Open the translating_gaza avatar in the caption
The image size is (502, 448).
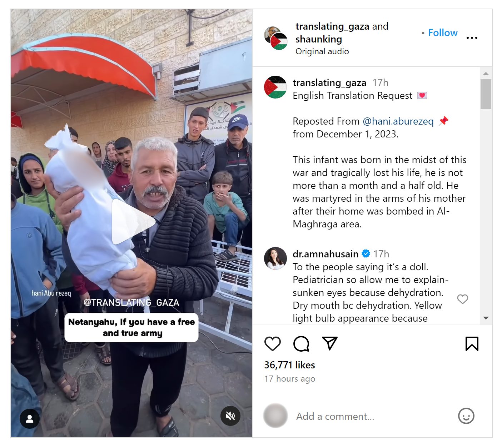click(275, 87)
